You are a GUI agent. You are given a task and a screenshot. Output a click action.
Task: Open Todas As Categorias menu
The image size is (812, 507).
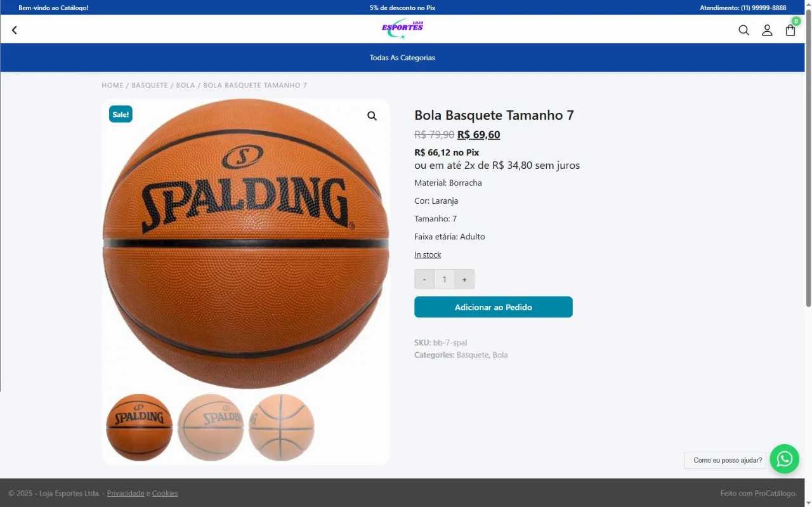[x=402, y=58]
